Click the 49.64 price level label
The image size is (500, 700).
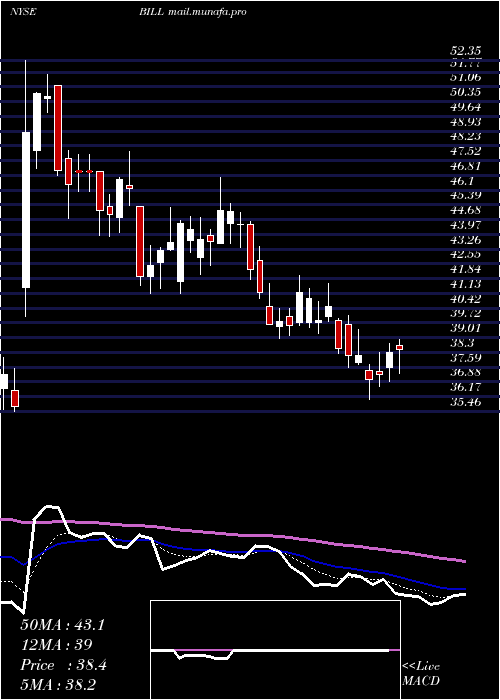(465, 107)
